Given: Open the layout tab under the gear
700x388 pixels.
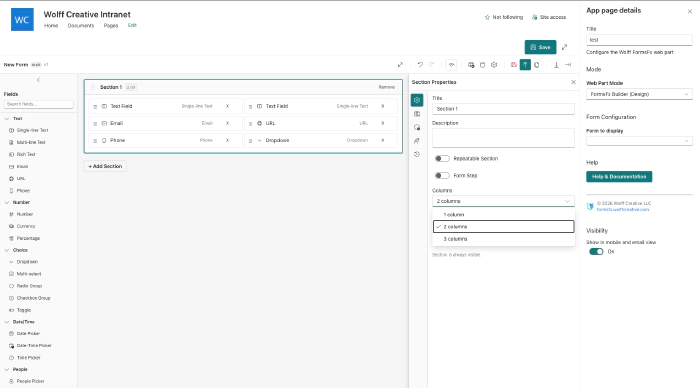Looking at the screenshot, I should pos(417,114).
